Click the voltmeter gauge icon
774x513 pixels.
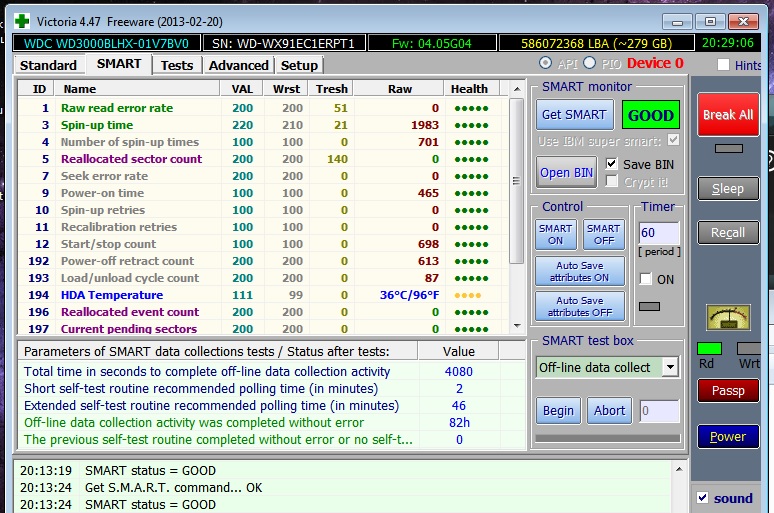(727, 318)
